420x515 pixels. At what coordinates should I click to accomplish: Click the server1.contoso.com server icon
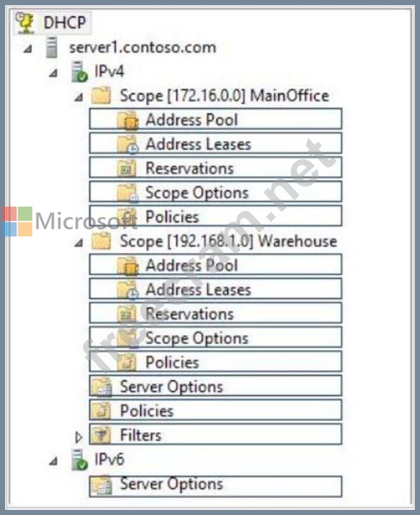51,48
